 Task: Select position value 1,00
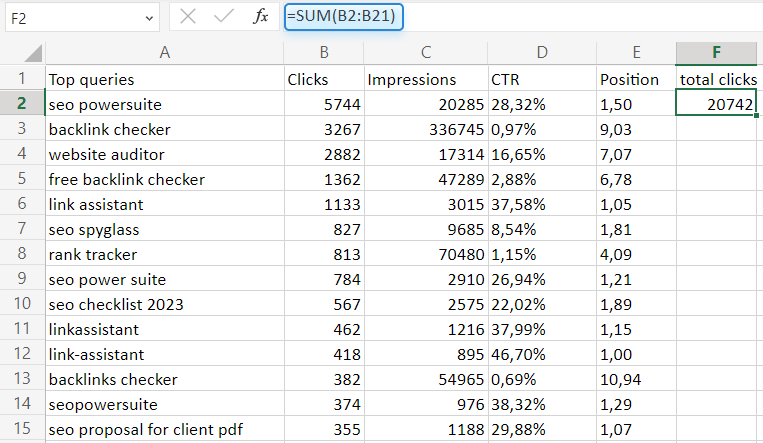tap(636, 354)
